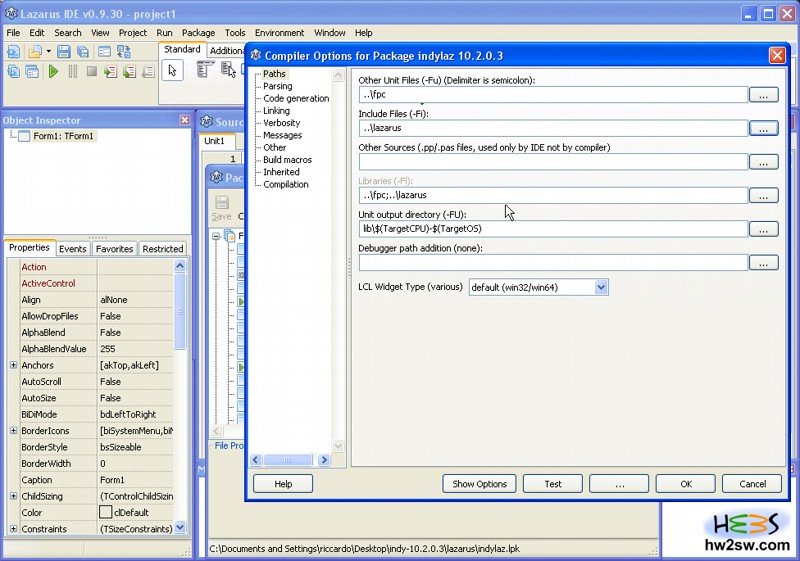800x561 pixels.
Task: Click the View Forms icon
Action: (x=32, y=71)
